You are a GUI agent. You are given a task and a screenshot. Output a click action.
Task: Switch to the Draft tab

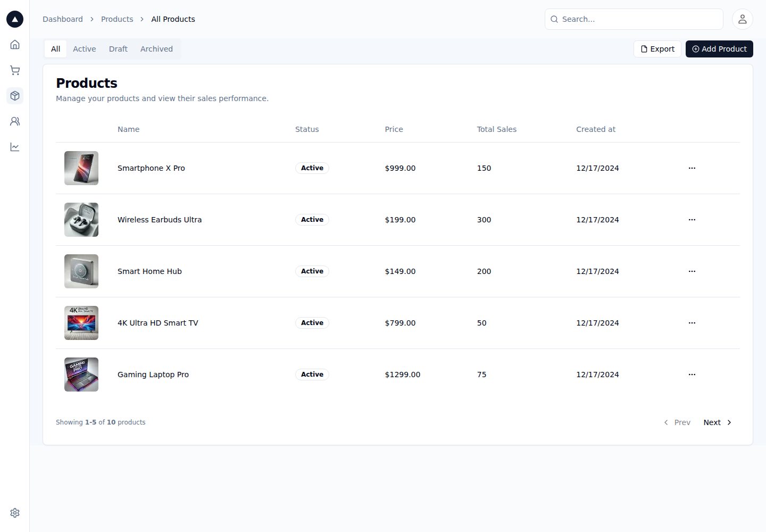pos(118,49)
